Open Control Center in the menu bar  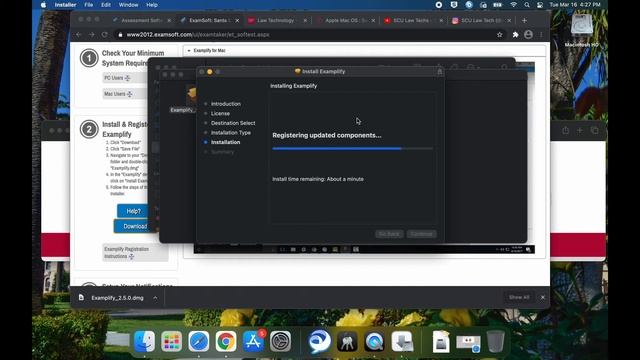540,5
